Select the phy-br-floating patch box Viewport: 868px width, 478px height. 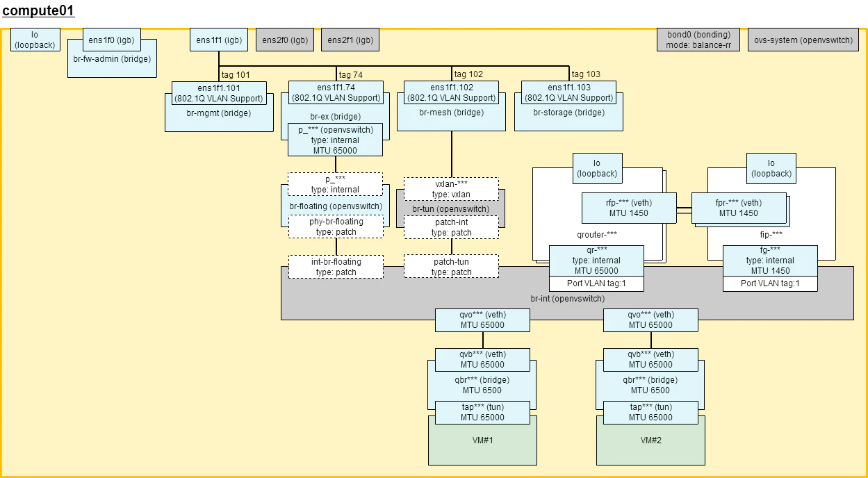pos(336,226)
